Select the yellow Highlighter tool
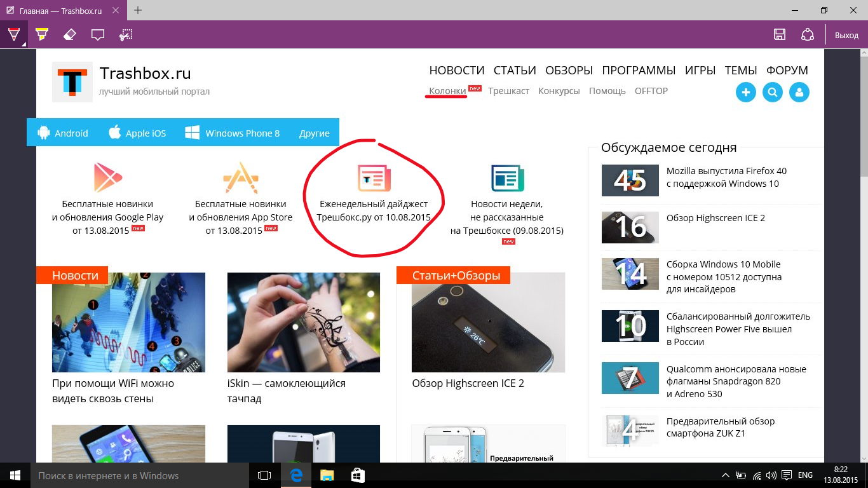This screenshot has height=488, width=868. point(41,34)
